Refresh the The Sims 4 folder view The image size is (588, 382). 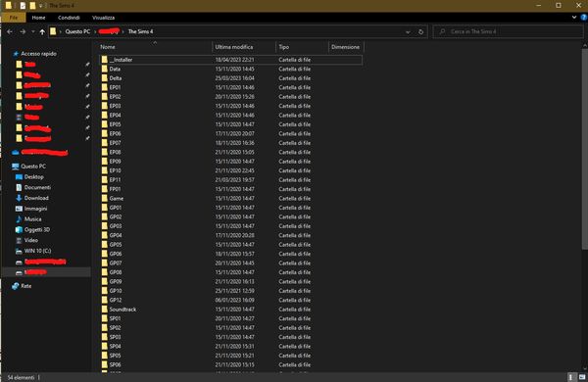coord(420,32)
